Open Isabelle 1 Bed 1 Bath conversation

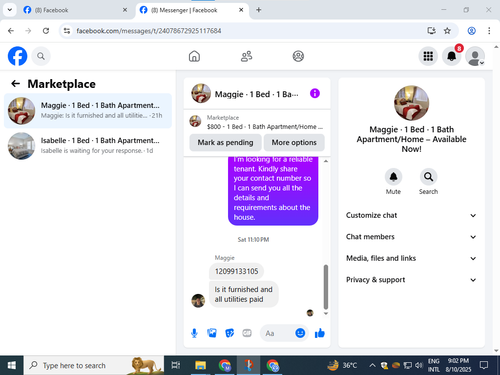point(88,146)
